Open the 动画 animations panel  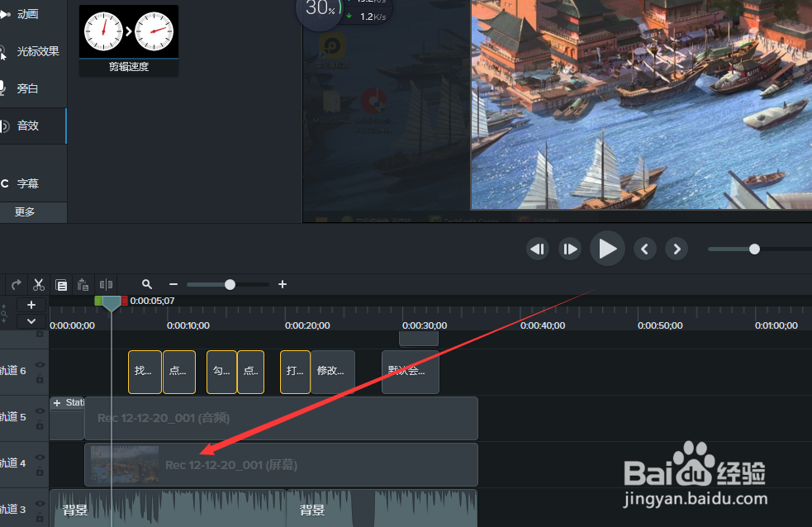[x=27, y=14]
